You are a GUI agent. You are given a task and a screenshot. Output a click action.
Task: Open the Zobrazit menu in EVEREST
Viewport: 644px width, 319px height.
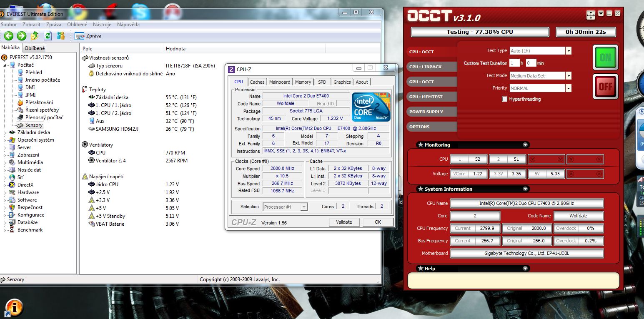point(32,25)
